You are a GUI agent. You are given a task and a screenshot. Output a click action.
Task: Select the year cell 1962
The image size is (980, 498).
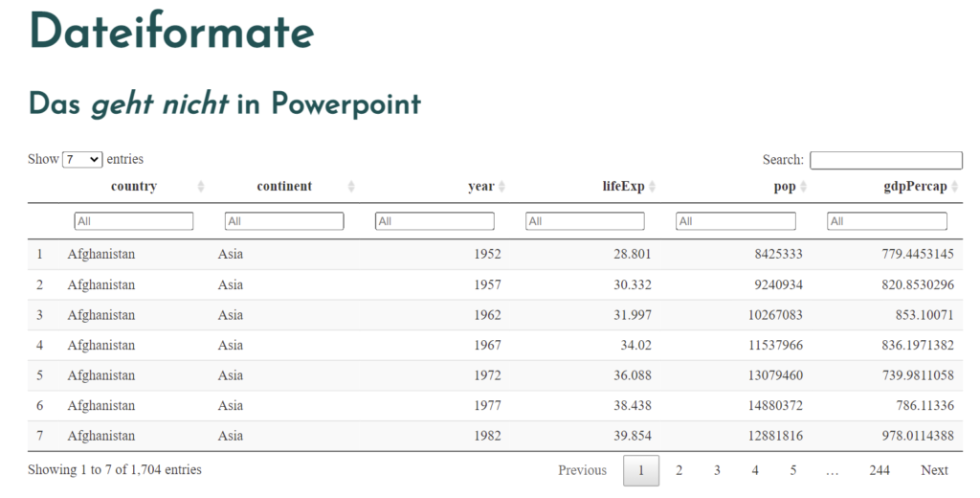487,315
